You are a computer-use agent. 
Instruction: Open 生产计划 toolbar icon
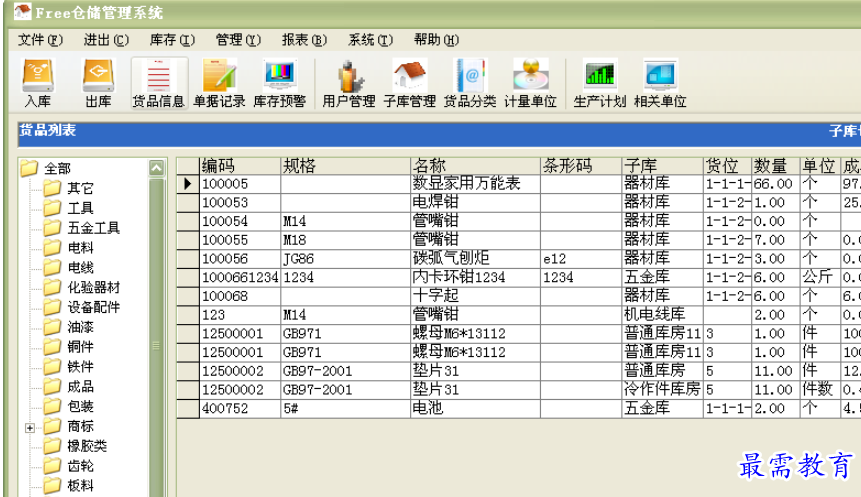pyautogui.click(x=600, y=82)
